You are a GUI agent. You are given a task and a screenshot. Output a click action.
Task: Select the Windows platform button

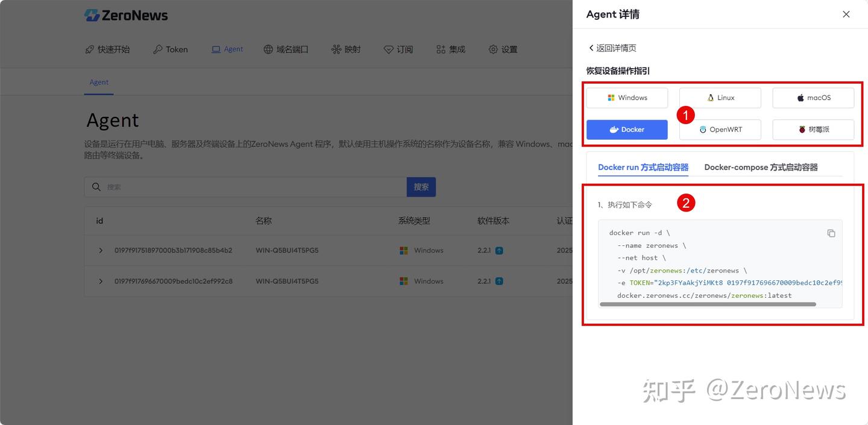coord(627,98)
